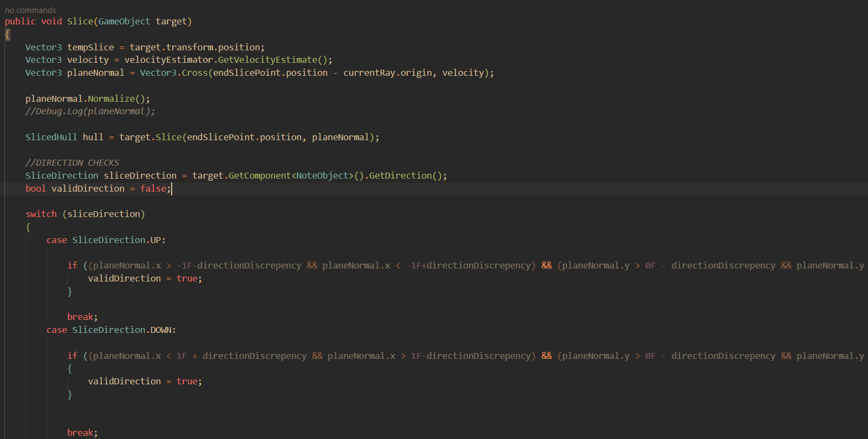Click the public keyword of Slice method
Viewport: 868px width, 439px height.
point(20,22)
